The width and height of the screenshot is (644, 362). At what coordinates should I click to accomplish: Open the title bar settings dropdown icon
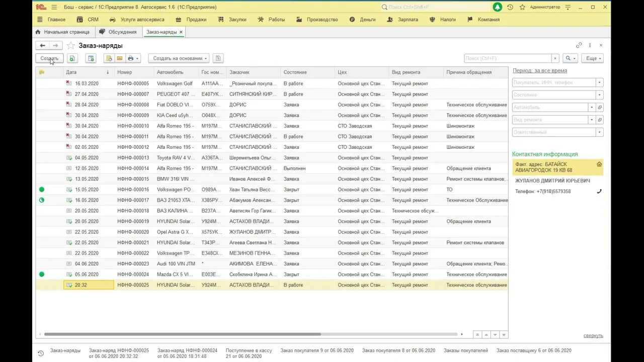point(568,7)
